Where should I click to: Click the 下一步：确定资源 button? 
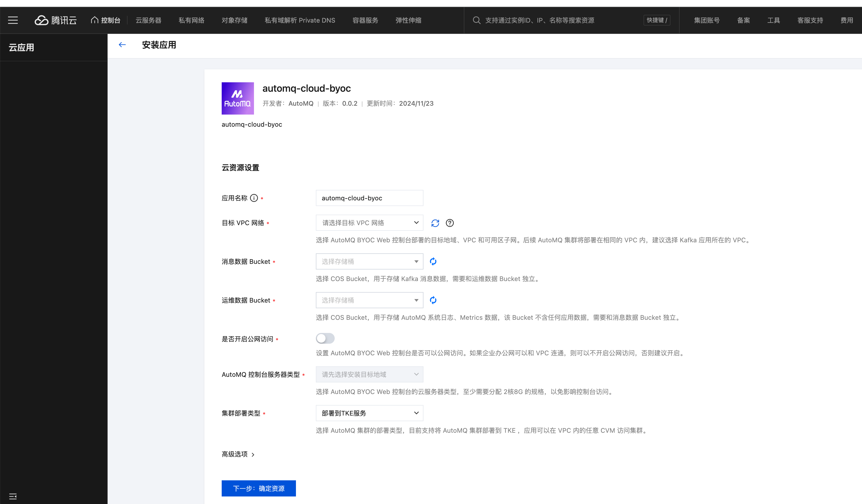[x=259, y=488]
